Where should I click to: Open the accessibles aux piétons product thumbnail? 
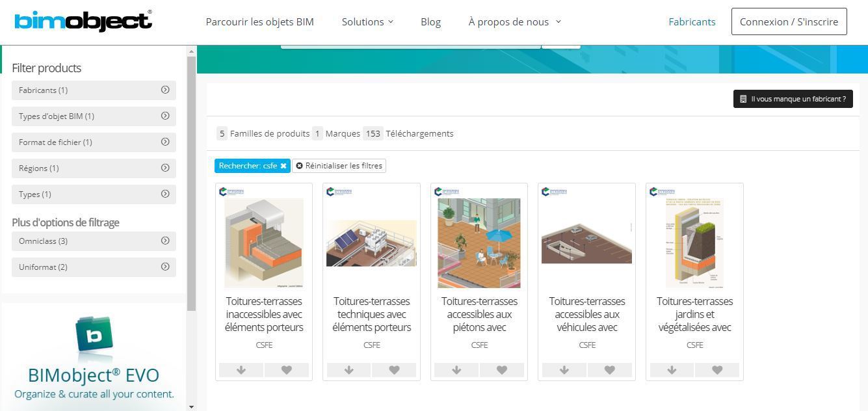479,243
